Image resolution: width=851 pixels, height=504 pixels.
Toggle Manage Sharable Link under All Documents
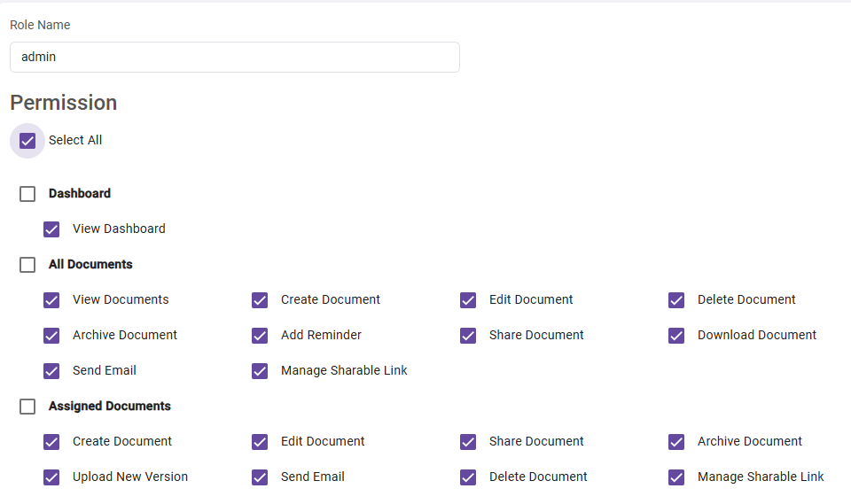coord(260,371)
